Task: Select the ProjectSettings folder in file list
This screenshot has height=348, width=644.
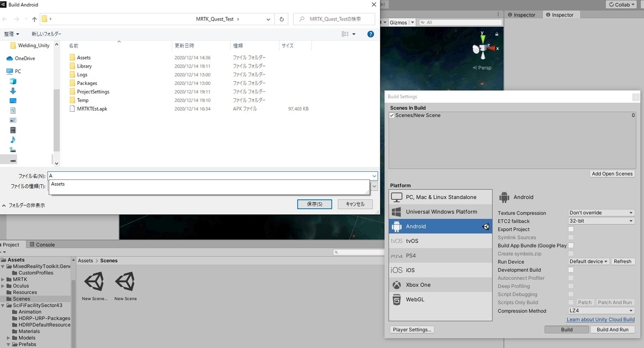Action: click(89, 92)
